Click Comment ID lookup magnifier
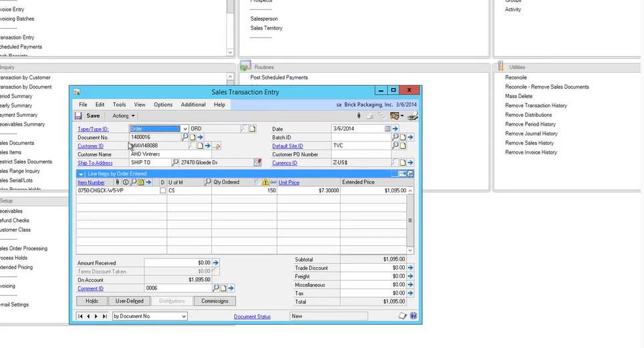This screenshot has height=348, width=644. click(216, 288)
